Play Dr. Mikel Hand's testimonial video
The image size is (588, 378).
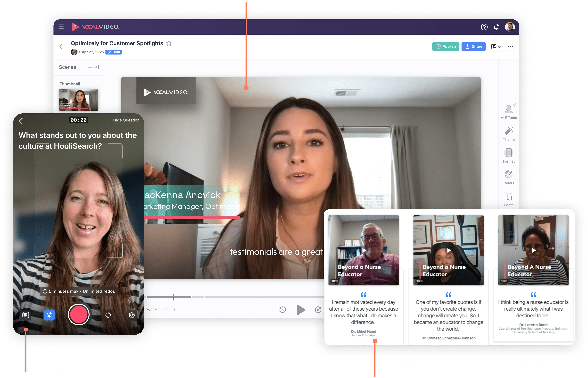point(364,251)
